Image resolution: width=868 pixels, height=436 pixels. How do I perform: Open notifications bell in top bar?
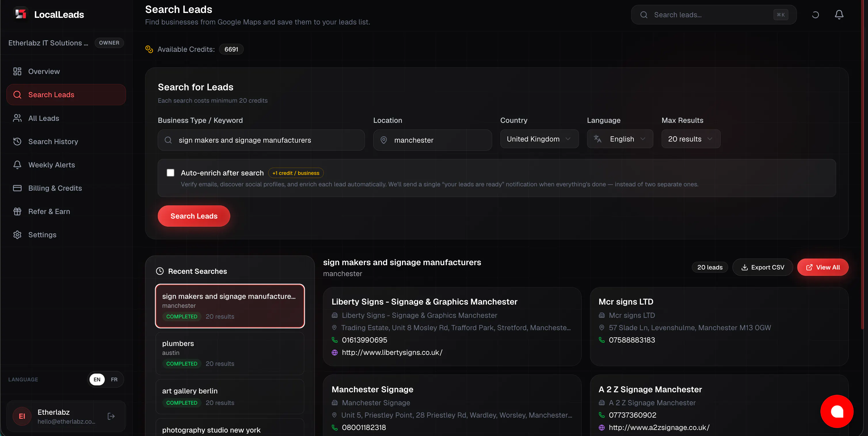point(839,14)
